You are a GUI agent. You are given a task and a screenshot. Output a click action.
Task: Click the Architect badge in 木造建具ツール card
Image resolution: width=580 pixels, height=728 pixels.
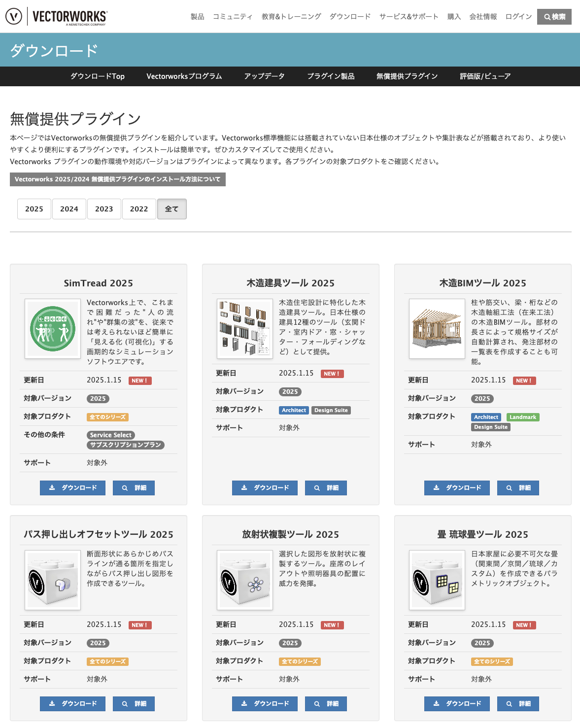coord(294,411)
